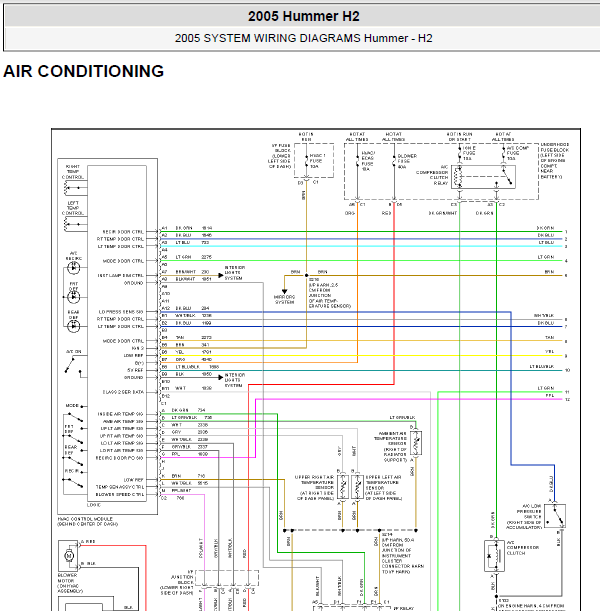Click the A1 DK GRN wire label
This screenshot has height=611, width=600.
[187, 228]
